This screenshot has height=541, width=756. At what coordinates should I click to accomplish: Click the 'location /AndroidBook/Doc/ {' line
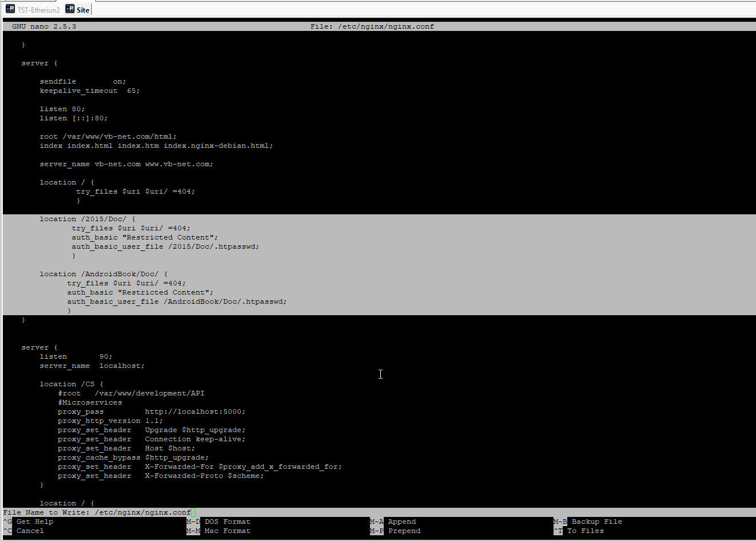(104, 274)
